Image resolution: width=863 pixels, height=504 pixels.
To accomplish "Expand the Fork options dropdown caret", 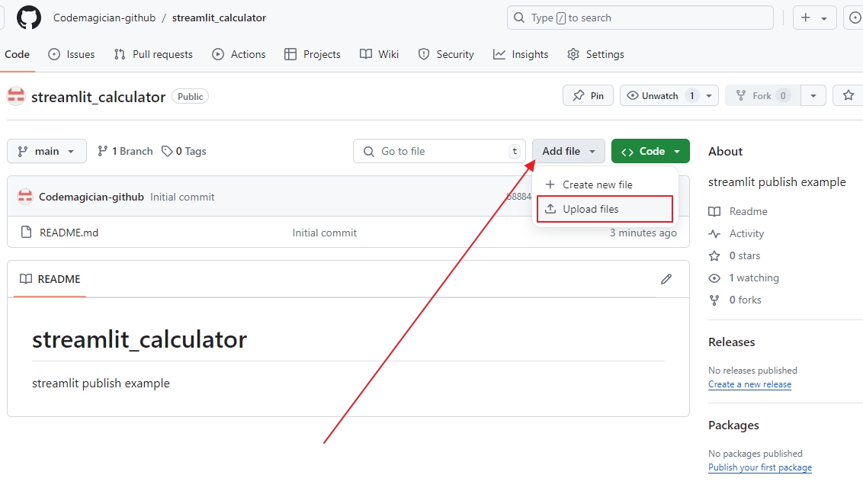I will (813, 96).
